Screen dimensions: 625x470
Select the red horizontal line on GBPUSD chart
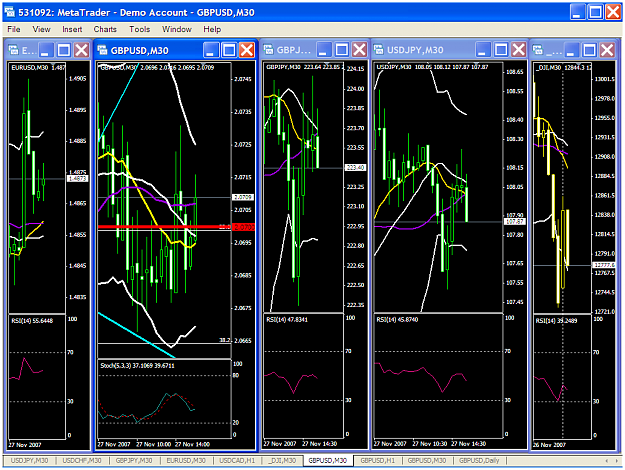[163, 227]
